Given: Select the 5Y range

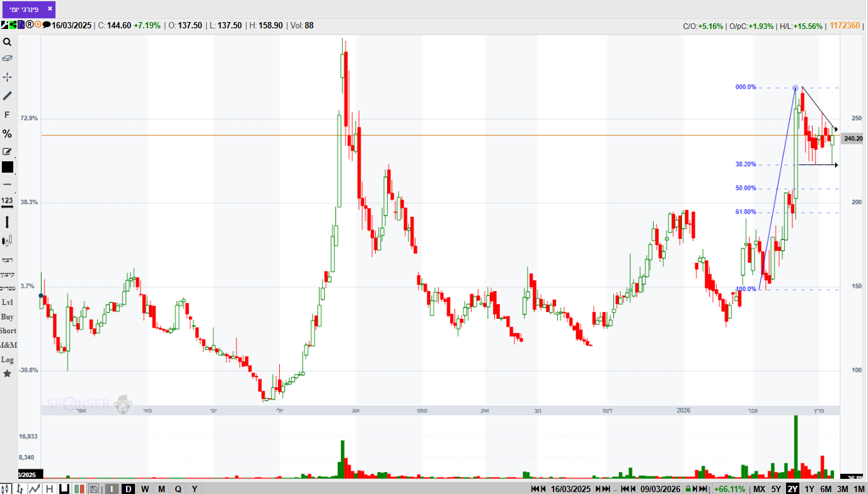Looking at the screenshot, I should [776, 489].
